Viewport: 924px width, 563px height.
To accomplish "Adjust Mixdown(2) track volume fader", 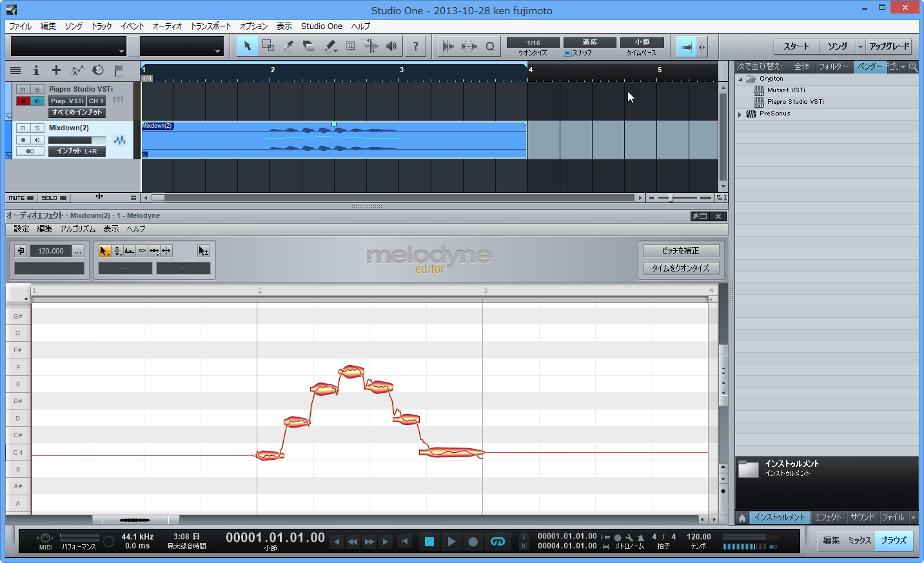I will point(77,140).
